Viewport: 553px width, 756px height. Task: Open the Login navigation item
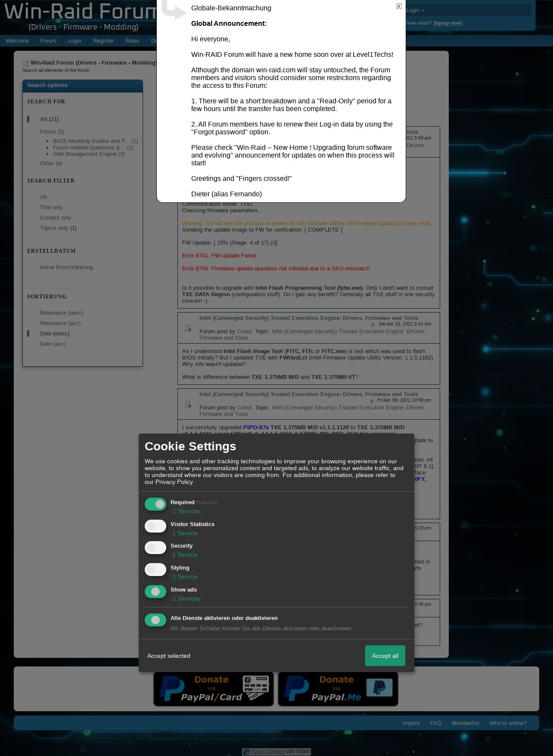point(75,40)
